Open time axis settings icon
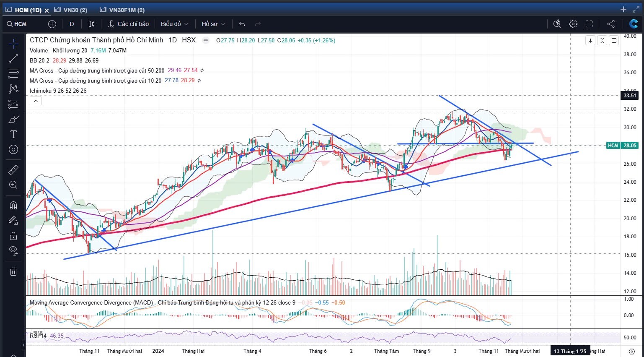 (x=632, y=351)
